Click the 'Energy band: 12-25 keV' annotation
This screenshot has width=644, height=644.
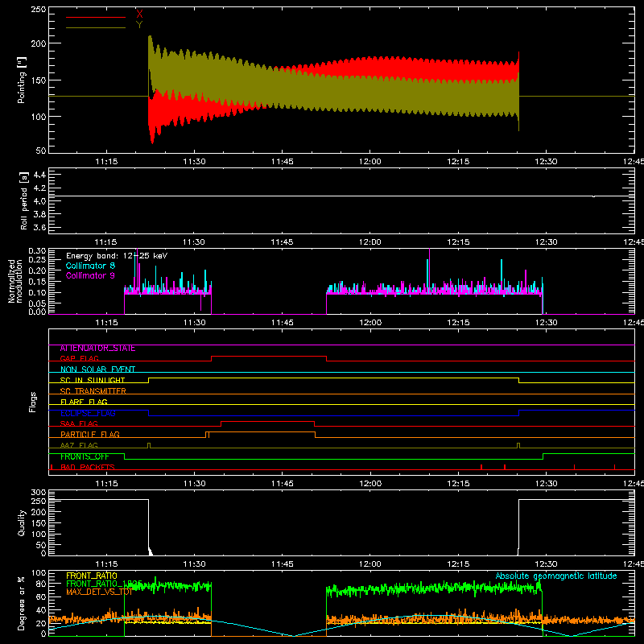point(117,256)
